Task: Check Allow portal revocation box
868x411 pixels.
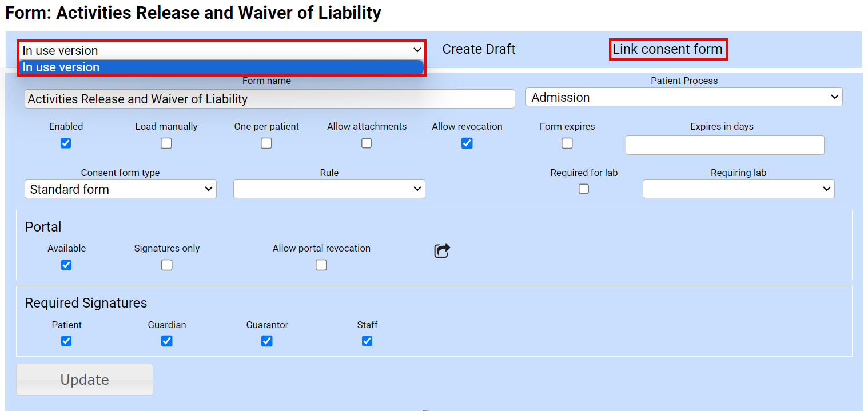Action: 321,265
